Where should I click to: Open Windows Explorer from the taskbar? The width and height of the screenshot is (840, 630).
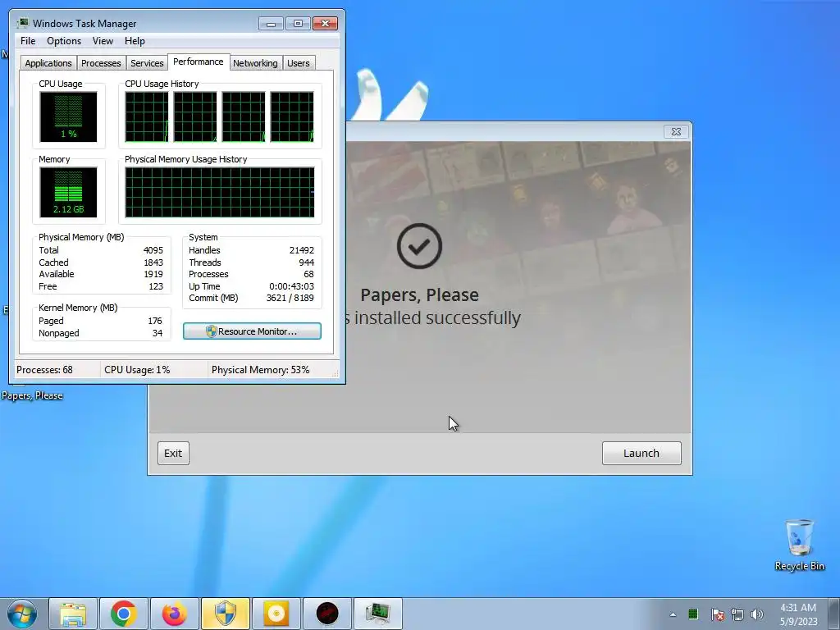pos(73,614)
